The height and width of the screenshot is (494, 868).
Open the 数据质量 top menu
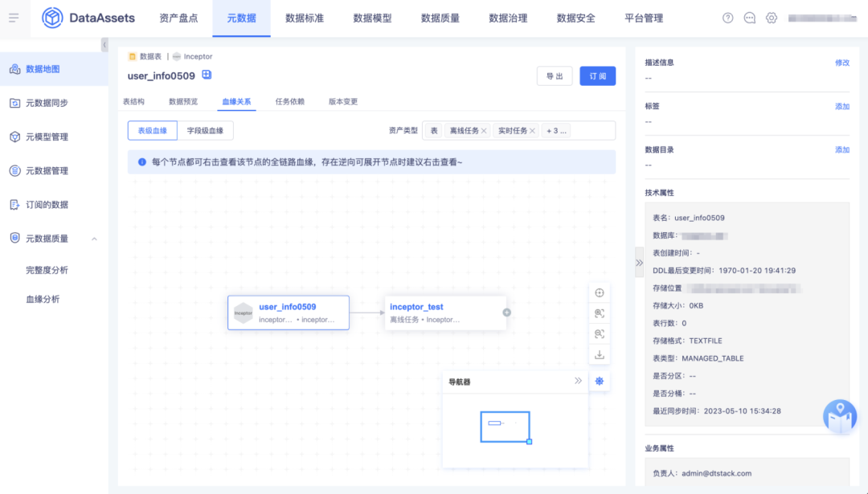[x=440, y=18]
